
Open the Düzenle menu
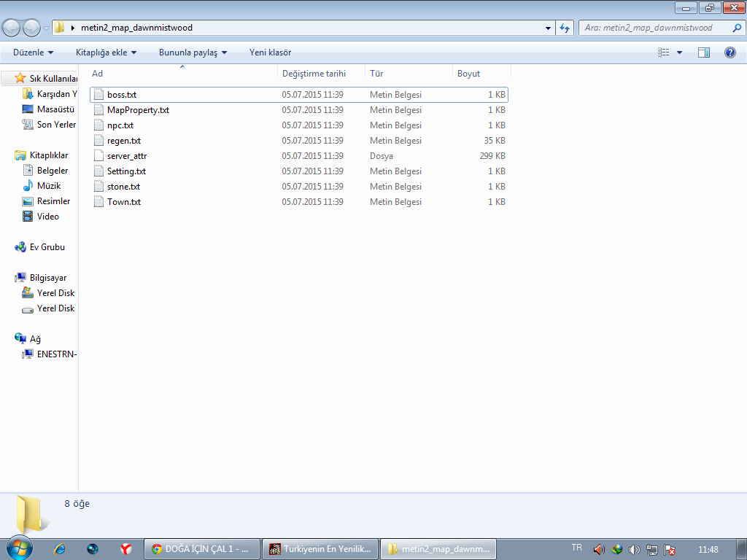[x=34, y=52]
